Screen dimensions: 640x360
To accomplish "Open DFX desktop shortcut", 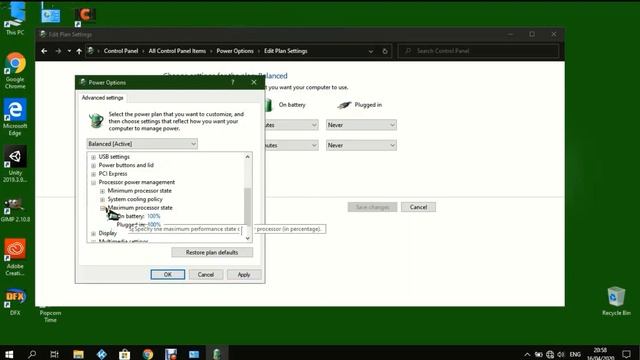I will (15, 302).
